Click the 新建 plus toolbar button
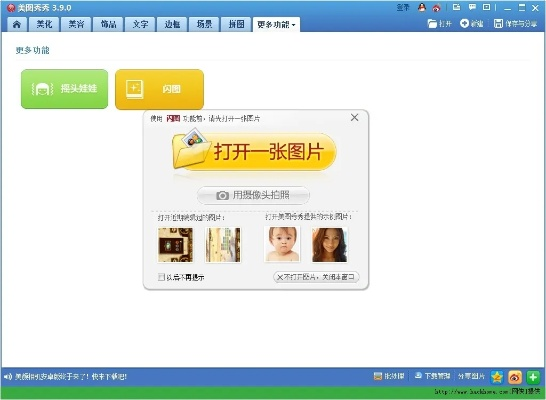This screenshot has height=400, width=546. 471,24
